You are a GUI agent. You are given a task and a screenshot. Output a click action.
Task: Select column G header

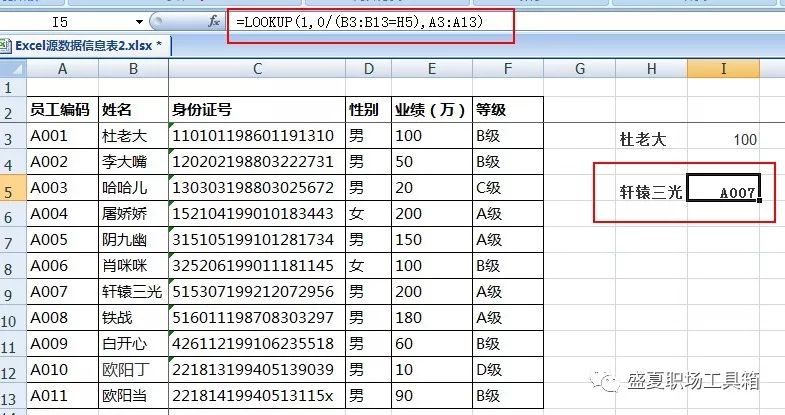[580, 69]
